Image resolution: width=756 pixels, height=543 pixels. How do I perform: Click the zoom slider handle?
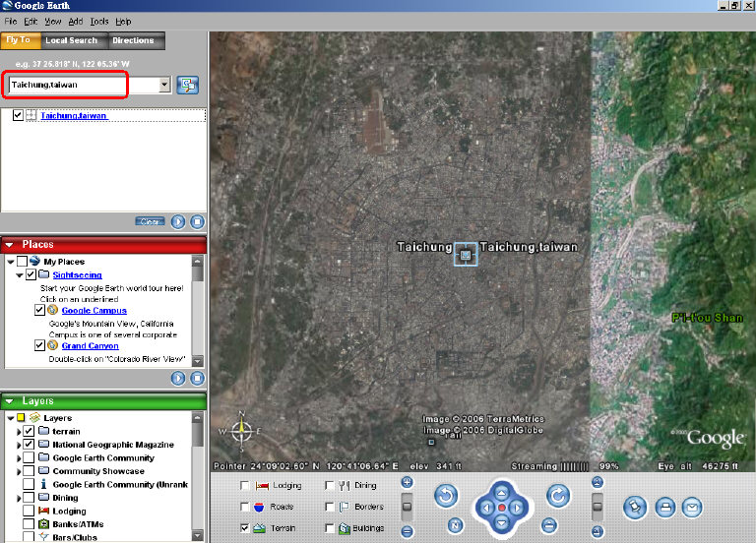click(x=407, y=507)
